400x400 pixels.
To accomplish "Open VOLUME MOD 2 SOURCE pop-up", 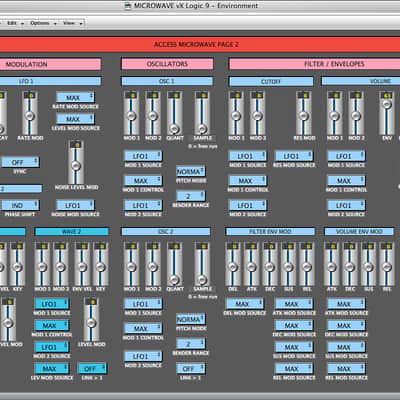I will click(x=346, y=205).
